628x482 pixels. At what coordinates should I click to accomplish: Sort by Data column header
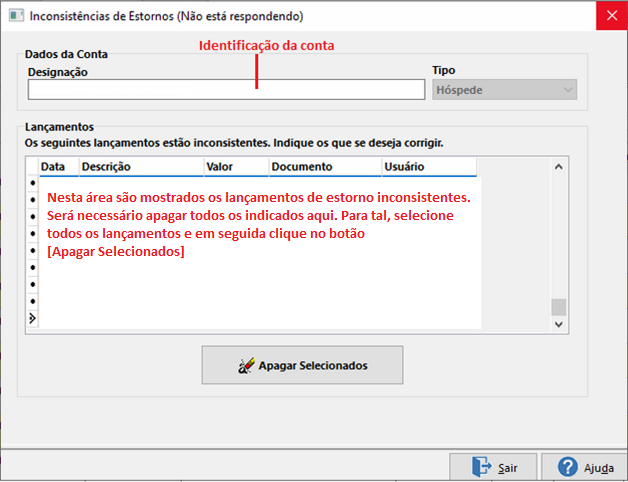pyautogui.click(x=59, y=167)
